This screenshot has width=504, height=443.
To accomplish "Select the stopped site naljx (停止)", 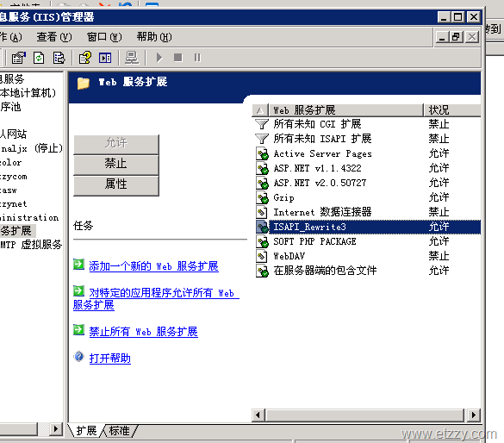I will [x=32, y=148].
